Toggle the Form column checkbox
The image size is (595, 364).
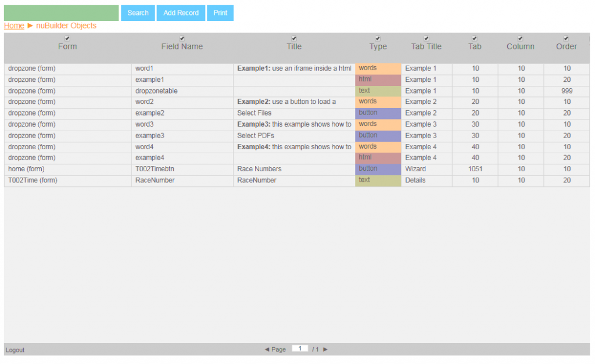tap(67, 38)
